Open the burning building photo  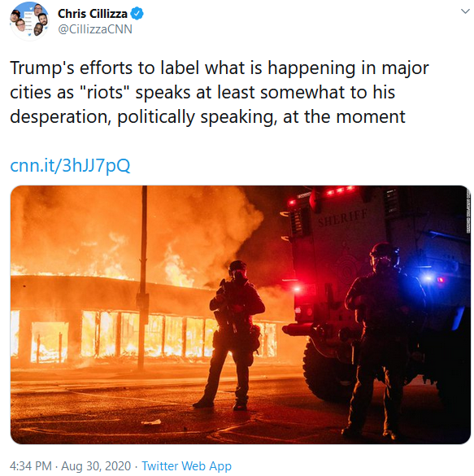240,315
